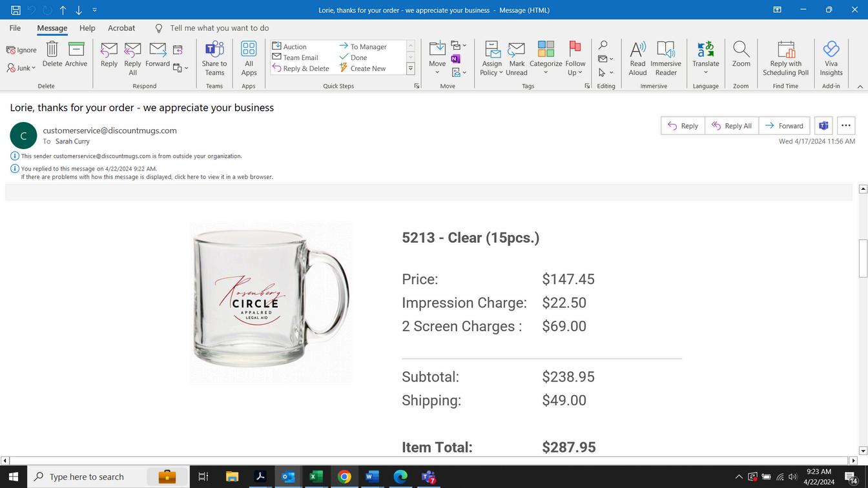The image size is (868, 488).
Task: Open the Move dropdown
Action: click(x=437, y=59)
